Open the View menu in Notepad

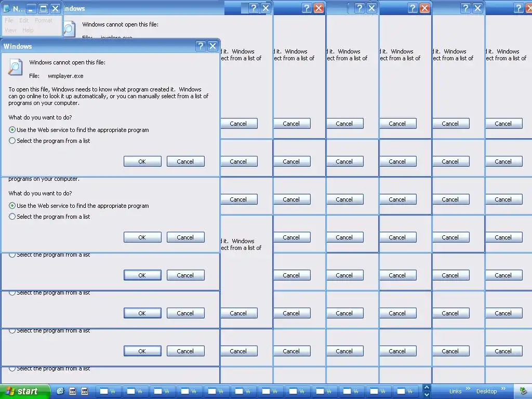coord(10,30)
